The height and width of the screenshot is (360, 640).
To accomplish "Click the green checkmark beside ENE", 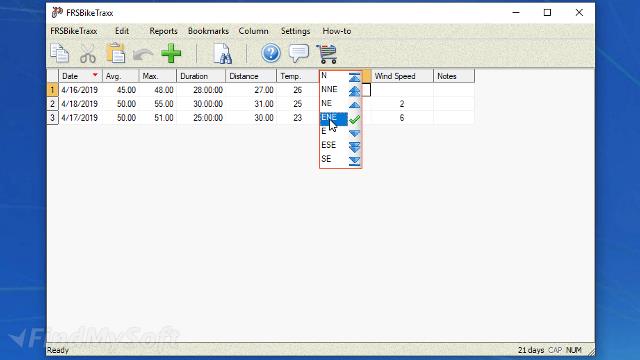I will (x=354, y=119).
